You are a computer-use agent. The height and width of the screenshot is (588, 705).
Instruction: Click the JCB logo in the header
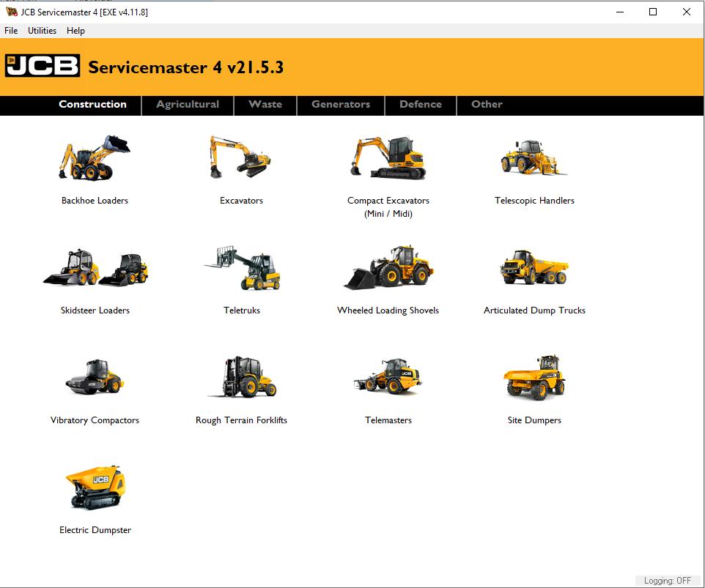[x=42, y=66]
